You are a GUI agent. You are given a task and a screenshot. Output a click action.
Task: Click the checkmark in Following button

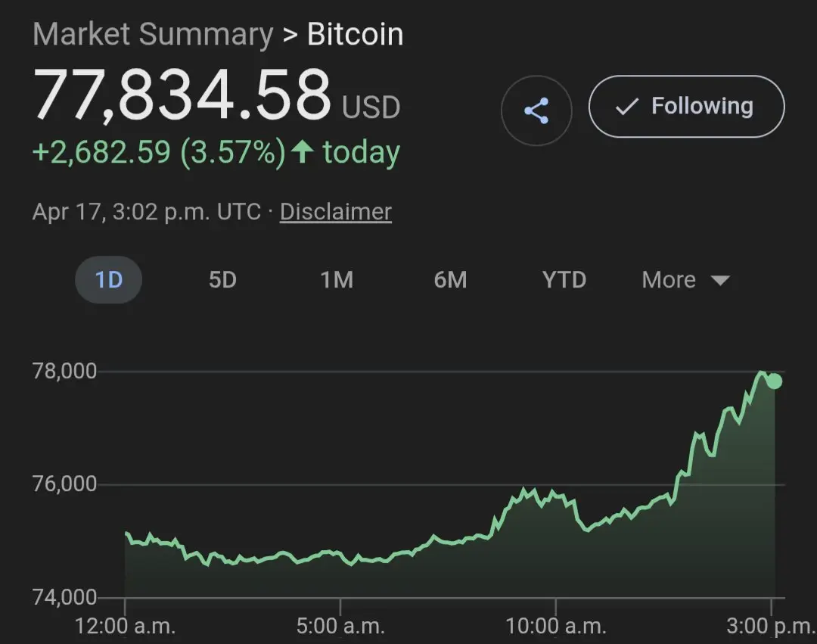626,107
